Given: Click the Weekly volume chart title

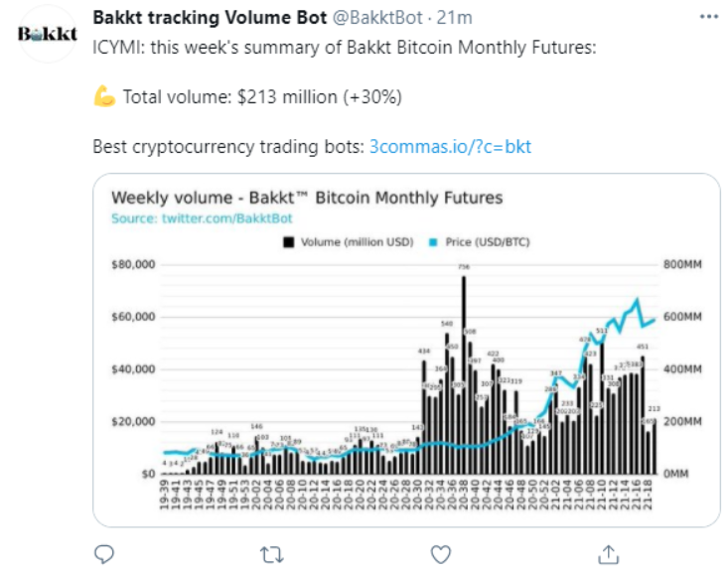Looking at the screenshot, I should [x=306, y=198].
